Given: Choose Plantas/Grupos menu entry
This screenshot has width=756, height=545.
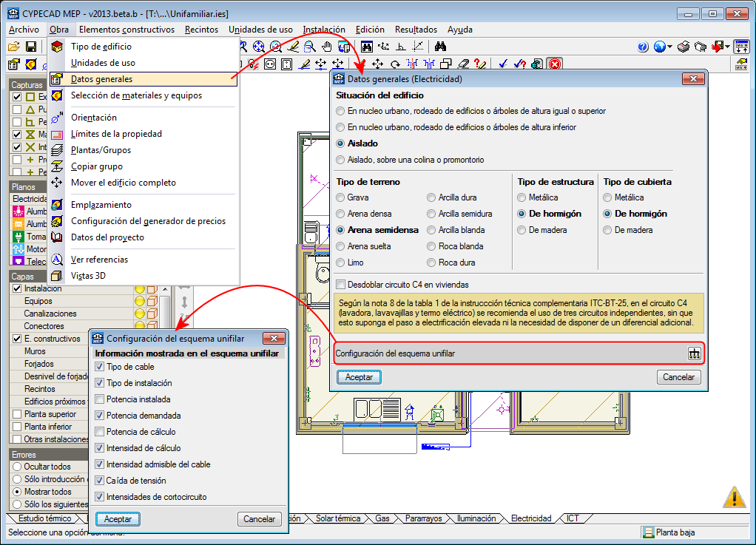Looking at the screenshot, I should tap(144, 150).
